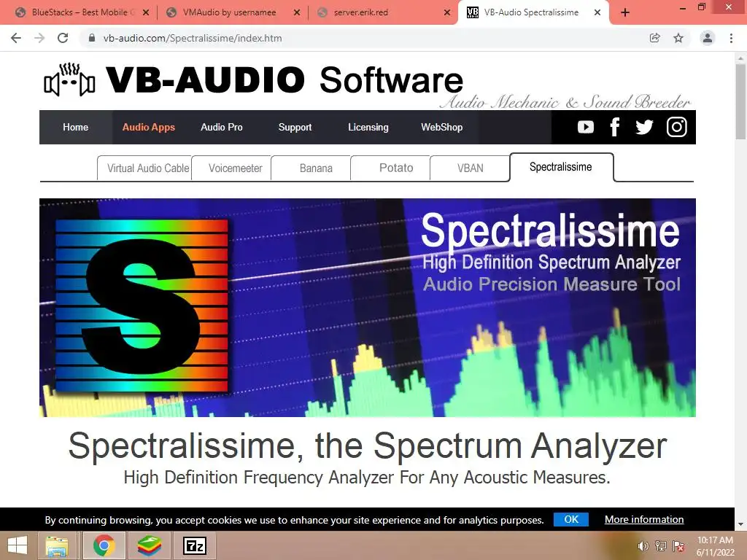747x560 pixels.
Task: Close the VB-Audio Spectralissime tab
Action: coord(597,13)
